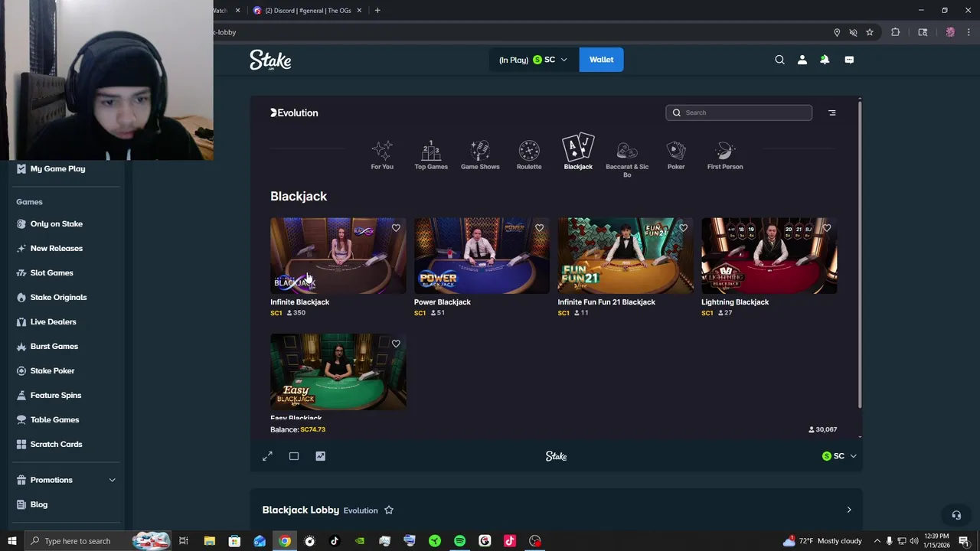Open notifications bell icon
This screenshot has width=980, height=551.
click(825, 60)
